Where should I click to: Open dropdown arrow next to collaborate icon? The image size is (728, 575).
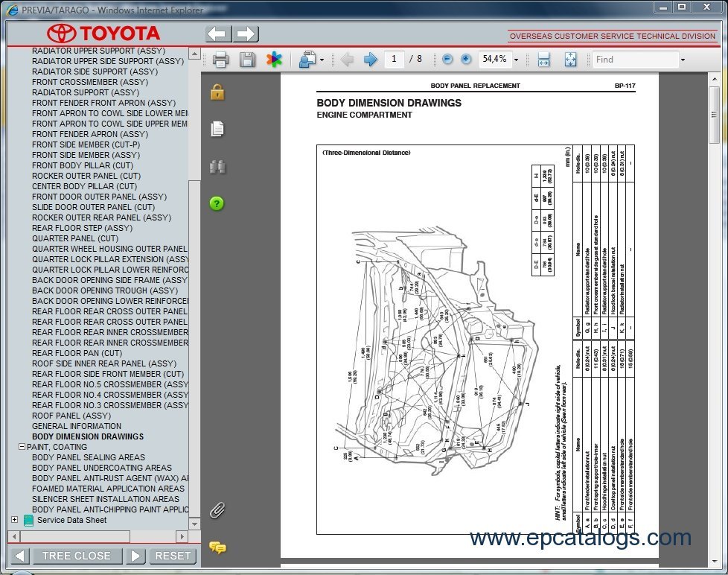point(322,60)
